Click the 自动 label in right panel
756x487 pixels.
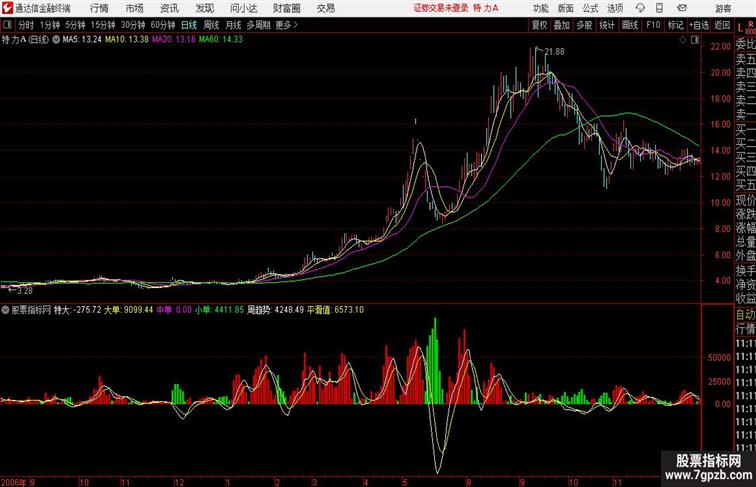[x=745, y=315]
